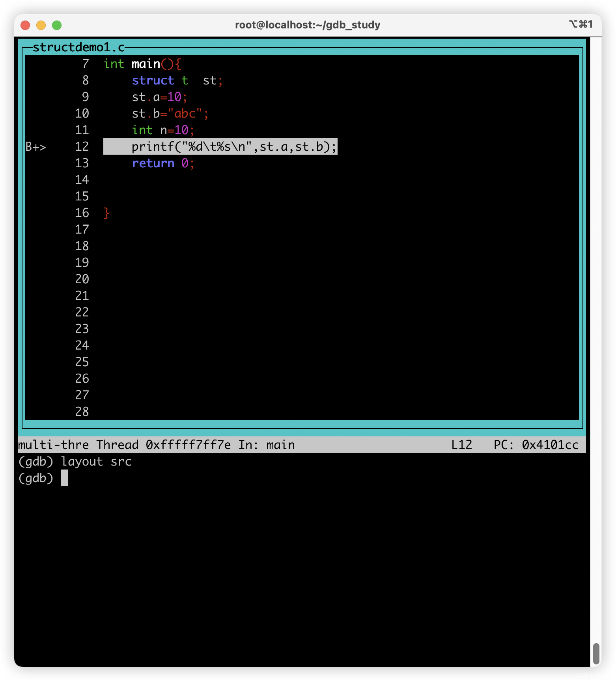The width and height of the screenshot is (616, 681).
Task: Click line 13 'return 0;'
Action: pos(163,163)
